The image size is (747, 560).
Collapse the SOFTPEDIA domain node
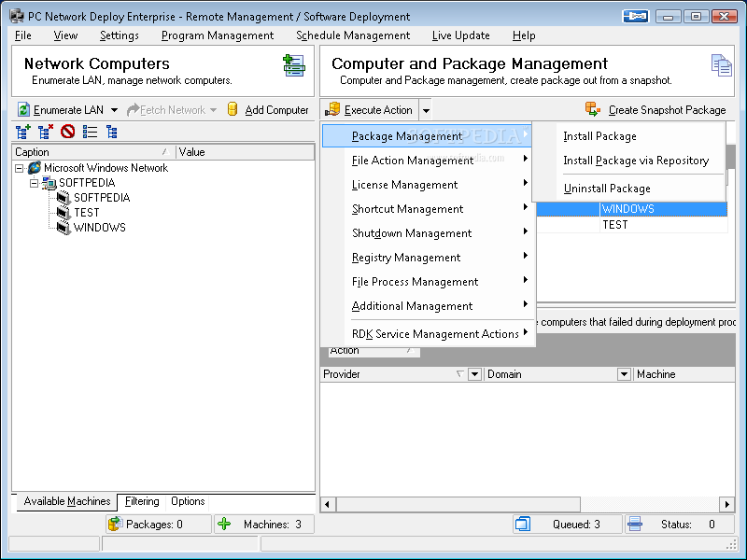34,183
